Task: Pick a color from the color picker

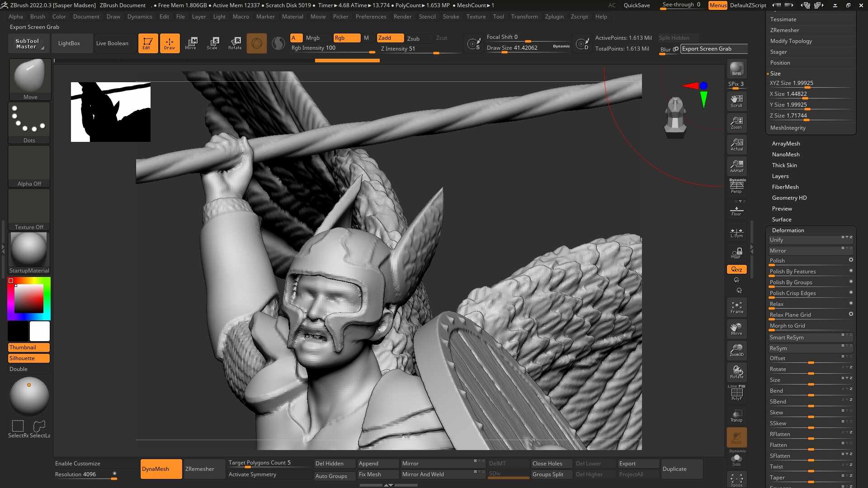Action: tap(28, 297)
